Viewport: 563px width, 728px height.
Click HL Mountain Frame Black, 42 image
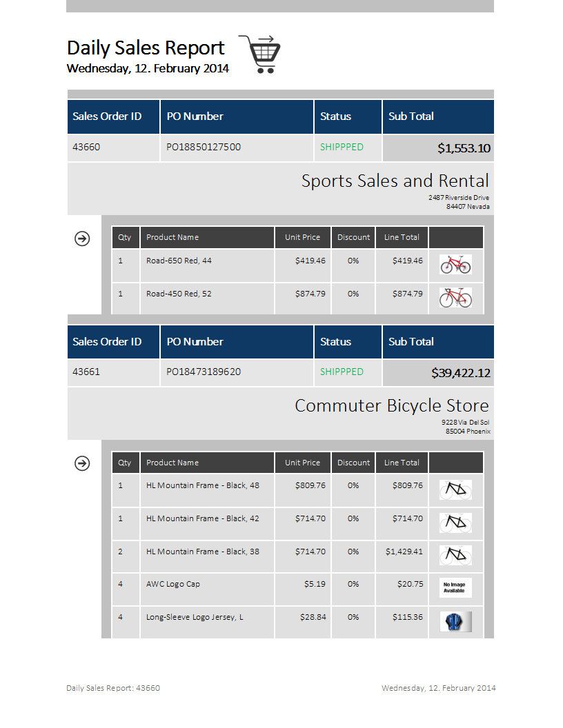tap(455, 523)
